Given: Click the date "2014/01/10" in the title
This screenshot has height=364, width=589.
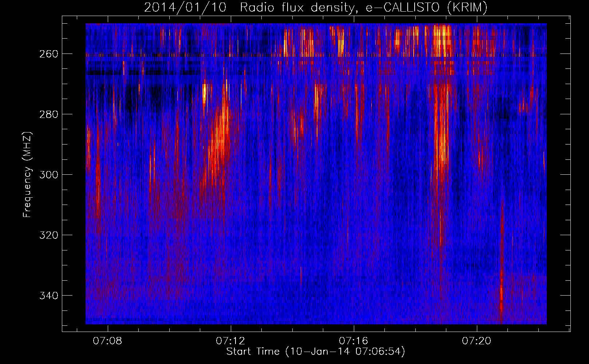Looking at the screenshot, I should click(x=185, y=7).
